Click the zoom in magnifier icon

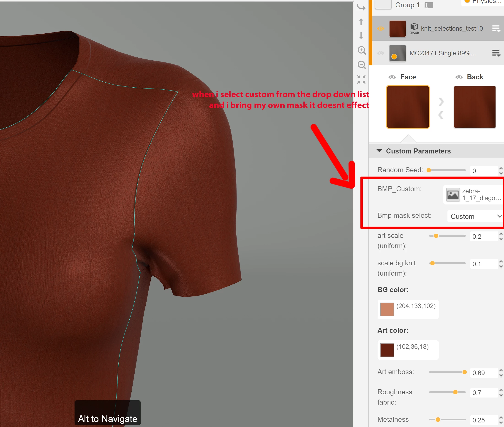click(362, 50)
